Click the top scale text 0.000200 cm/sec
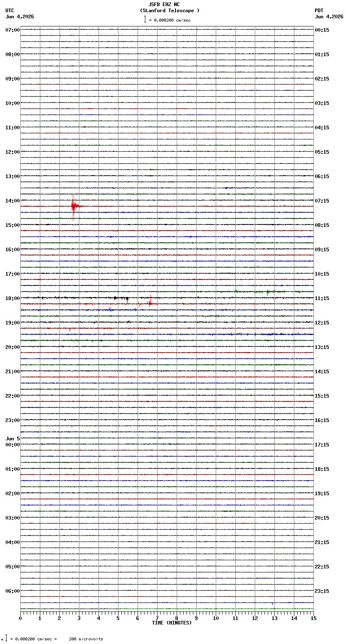 [x=172, y=20]
